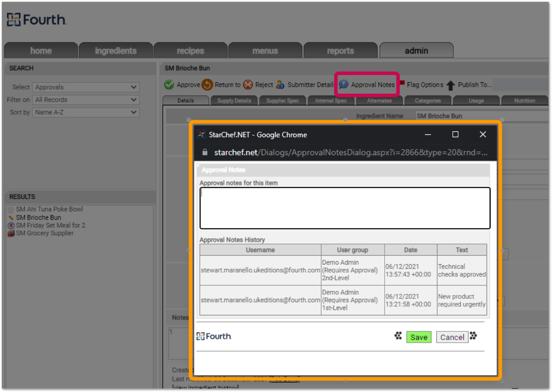This screenshot has height=392, width=552.
Task: Click the orange Return to arrow icon
Action: pos(207,85)
